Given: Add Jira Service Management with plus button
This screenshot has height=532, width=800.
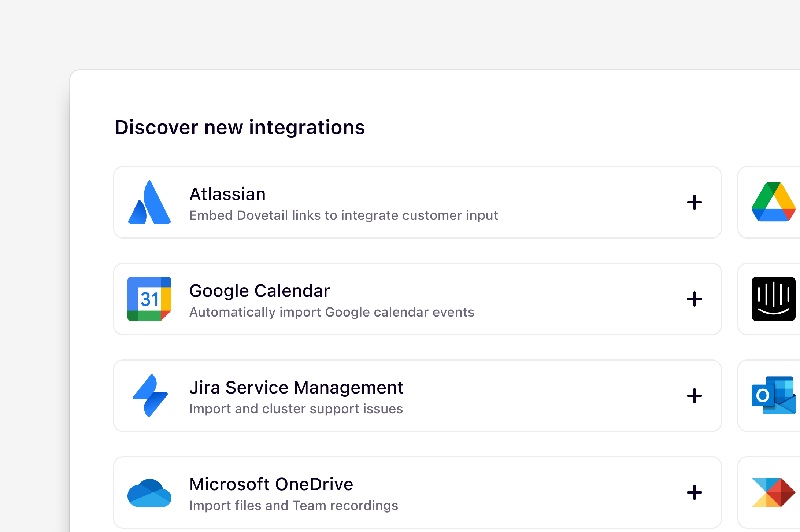Looking at the screenshot, I should pyautogui.click(x=694, y=396).
